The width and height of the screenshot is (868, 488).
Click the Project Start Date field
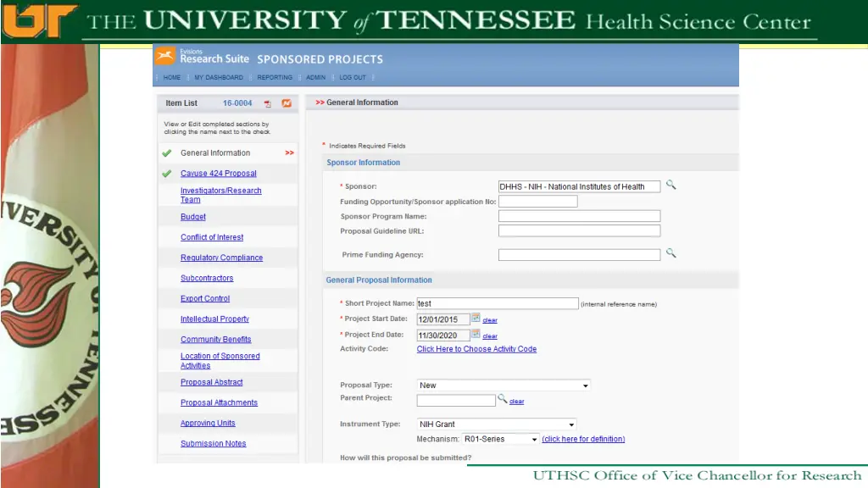(442, 319)
